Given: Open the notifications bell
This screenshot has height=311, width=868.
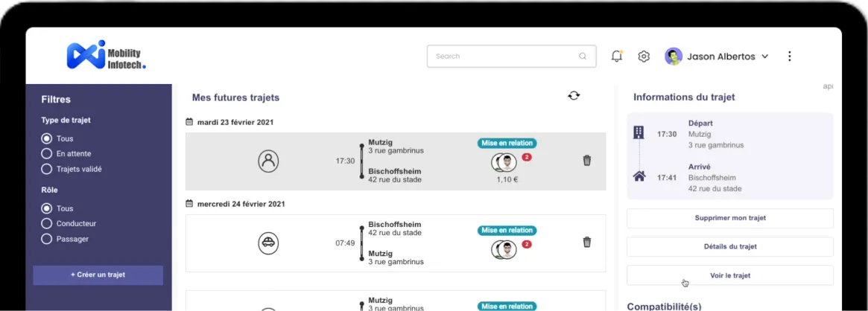Looking at the screenshot, I should click(617, 56).
